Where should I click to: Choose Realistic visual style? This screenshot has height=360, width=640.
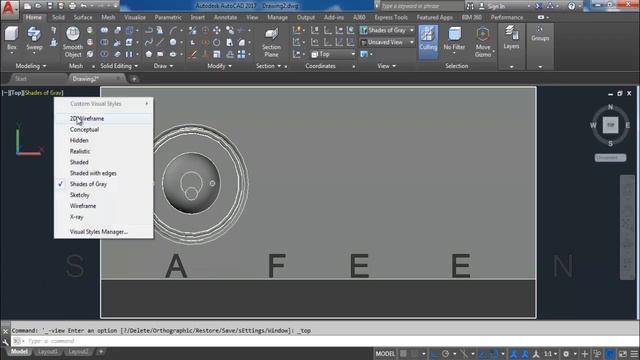click(104, 151)
